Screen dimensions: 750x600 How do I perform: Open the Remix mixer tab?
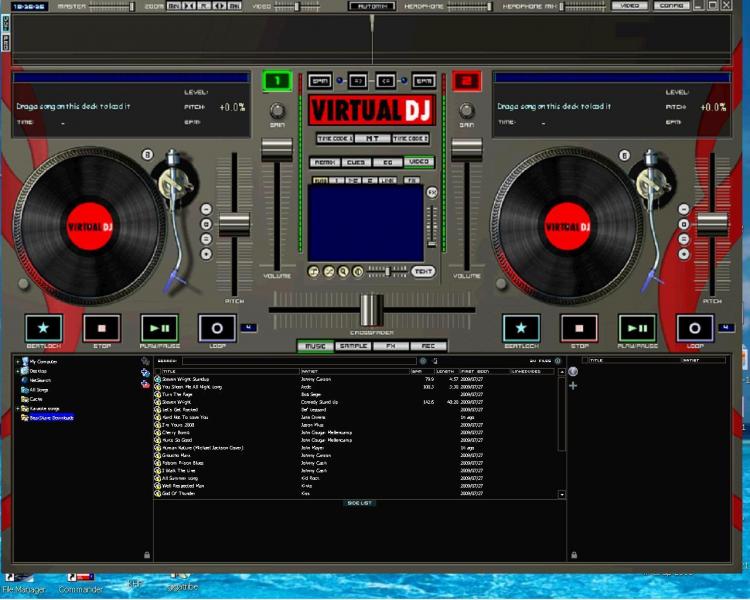(x=325, y=162)
